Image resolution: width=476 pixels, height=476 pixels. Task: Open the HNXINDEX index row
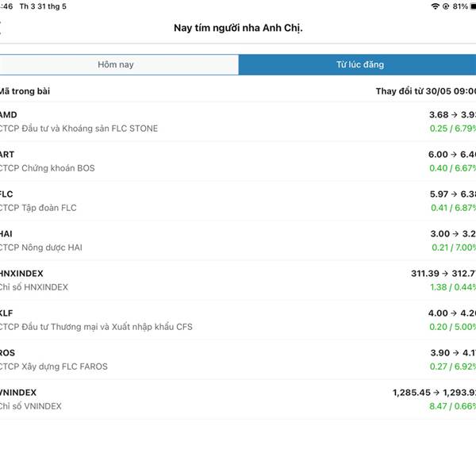click(238, 281)
